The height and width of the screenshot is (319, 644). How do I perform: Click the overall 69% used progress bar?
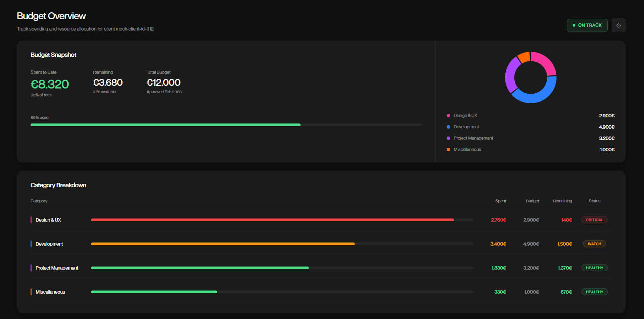pyautogui.click(x=165, y=125)
